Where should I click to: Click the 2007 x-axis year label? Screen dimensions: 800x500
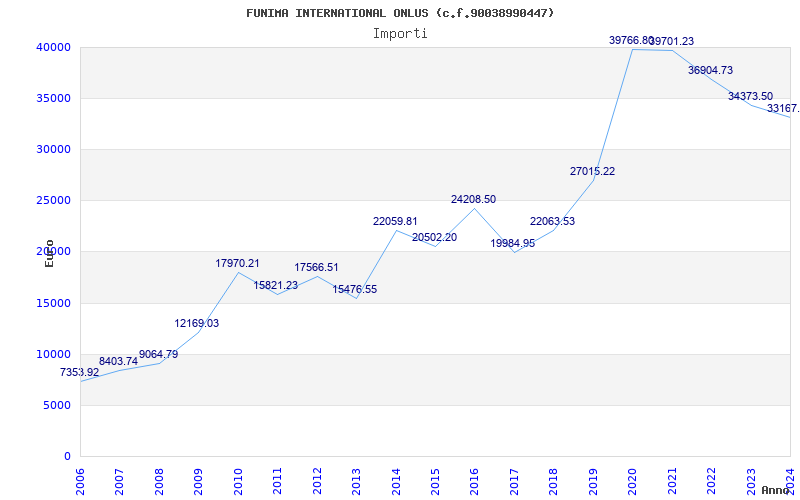coord(119,481)
